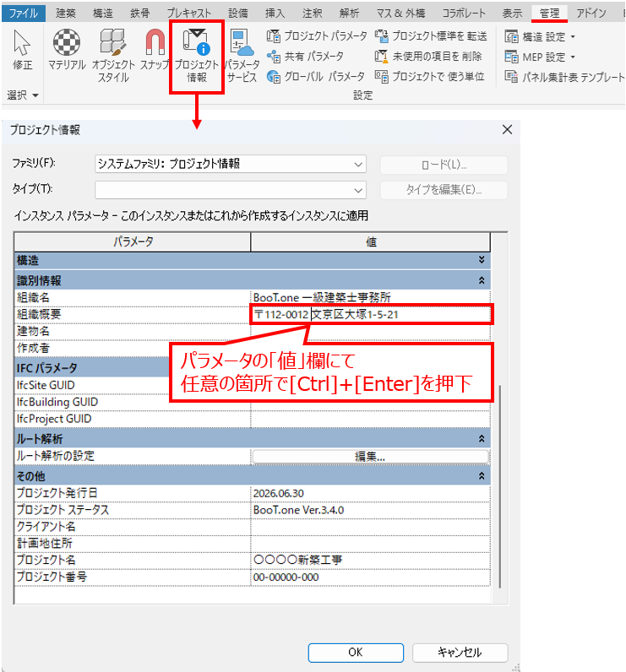Switch to the マス & 外構 tab
The width and height of the screenshot is (626, 672).
click(400, 14)
